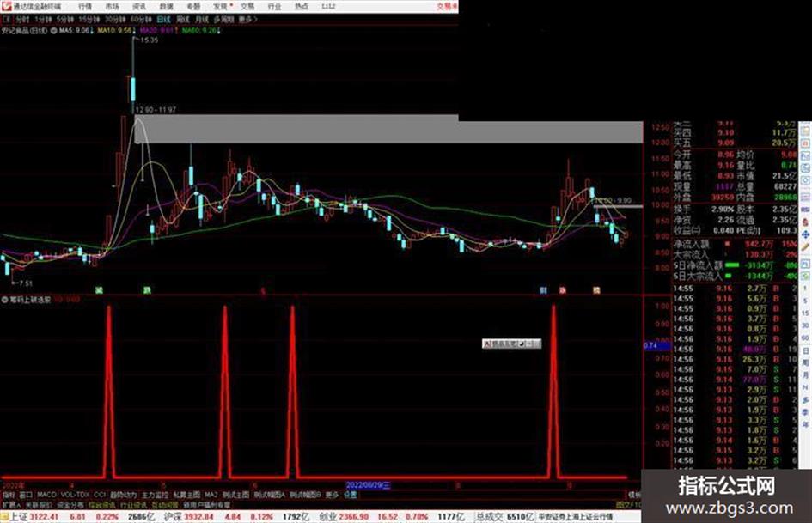The width and height of the screenshot is (812, 523).
Task: Open the 资讯 menu
Action: pos(139,7)
